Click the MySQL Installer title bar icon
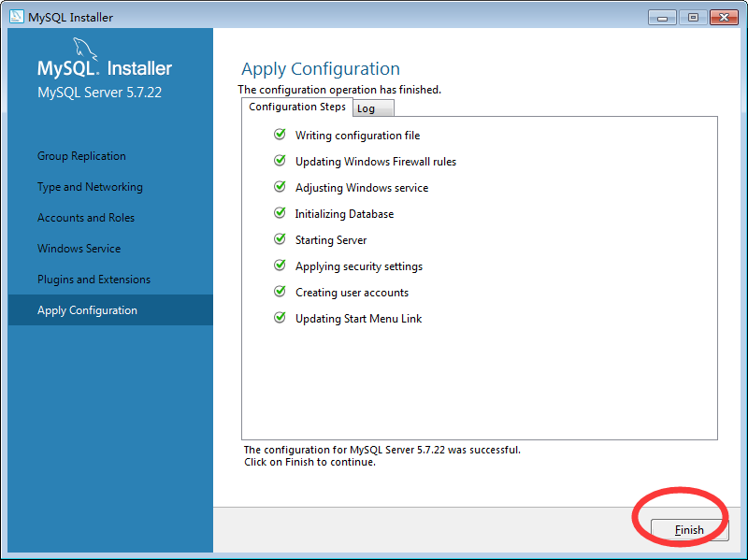Viewport: 748px width, 560px height. pos(16,16)
